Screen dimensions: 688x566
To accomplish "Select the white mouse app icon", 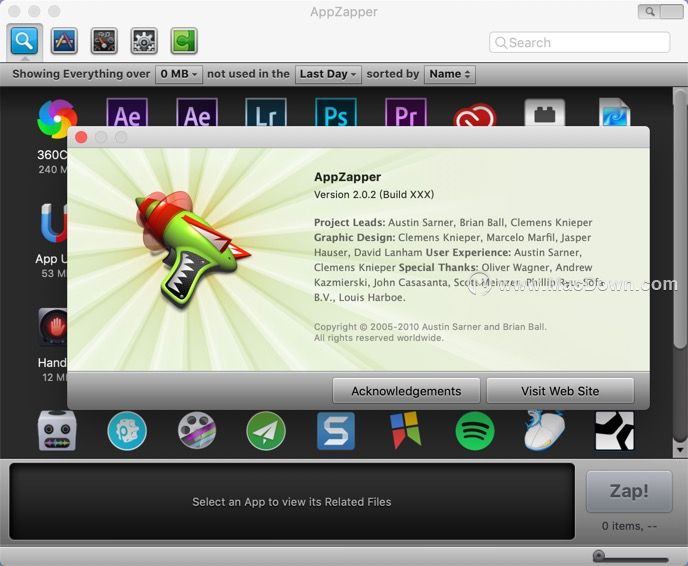I will [545, 430].
